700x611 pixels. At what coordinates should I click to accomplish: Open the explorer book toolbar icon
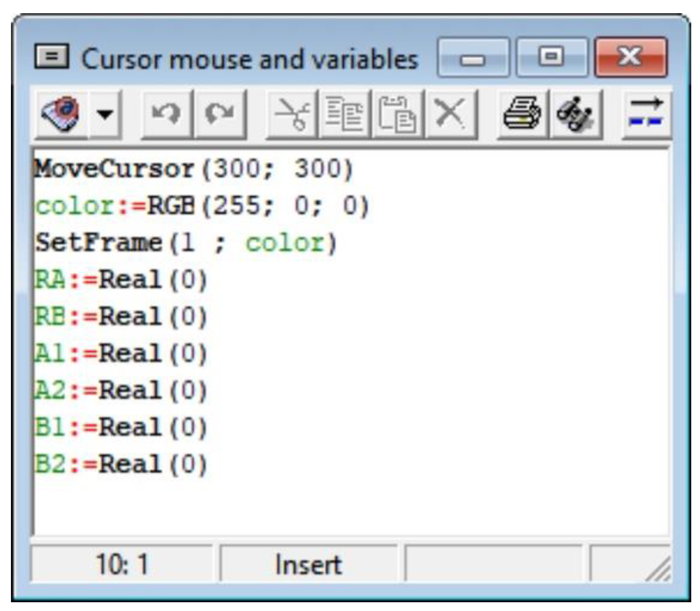pos(62,114)
